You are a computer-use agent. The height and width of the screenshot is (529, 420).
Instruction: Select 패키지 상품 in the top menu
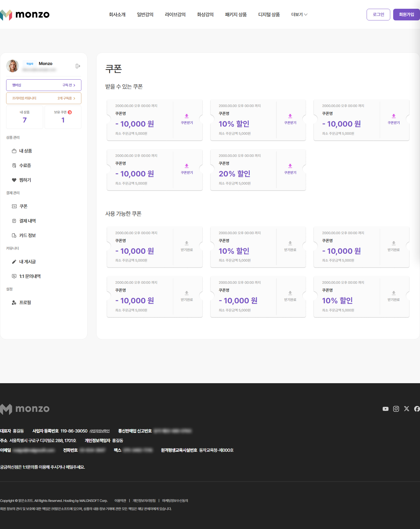click(x=236, y=15)
